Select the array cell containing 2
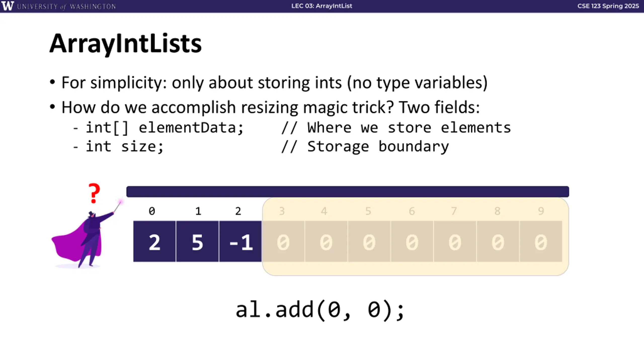644x362 pixels. [154, 242]
